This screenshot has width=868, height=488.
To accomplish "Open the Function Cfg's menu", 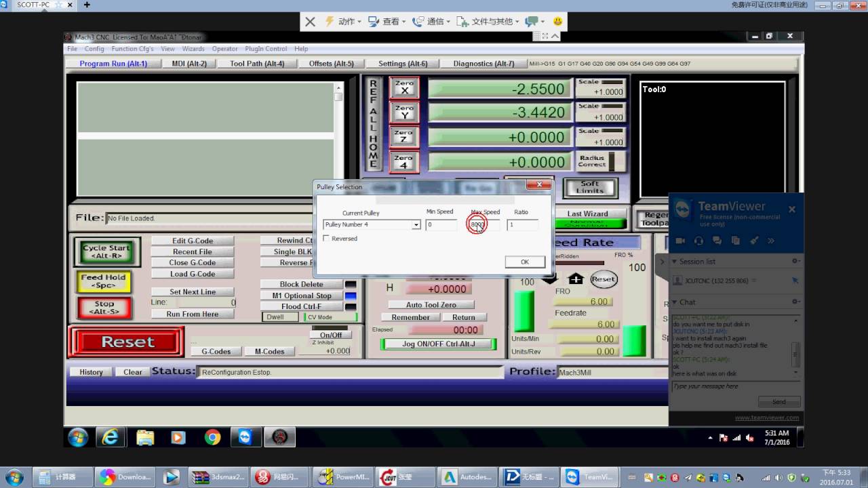I will point(132,49).
